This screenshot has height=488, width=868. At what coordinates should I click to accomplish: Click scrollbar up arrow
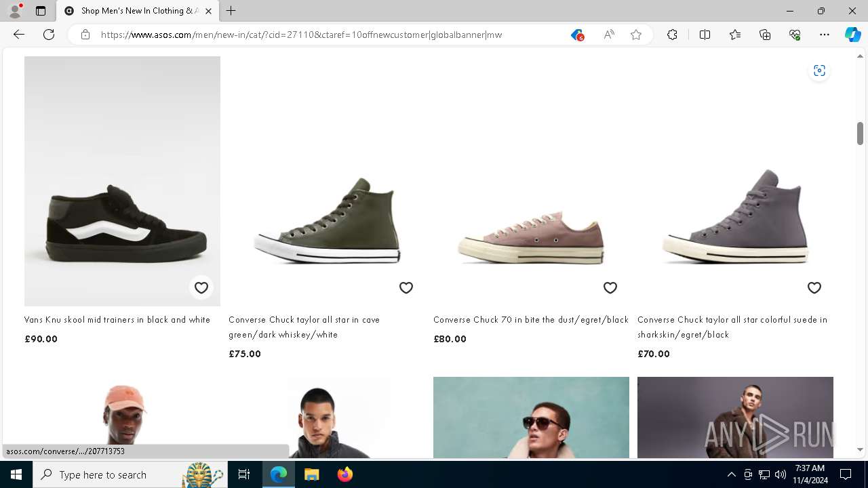coord(860,56)
